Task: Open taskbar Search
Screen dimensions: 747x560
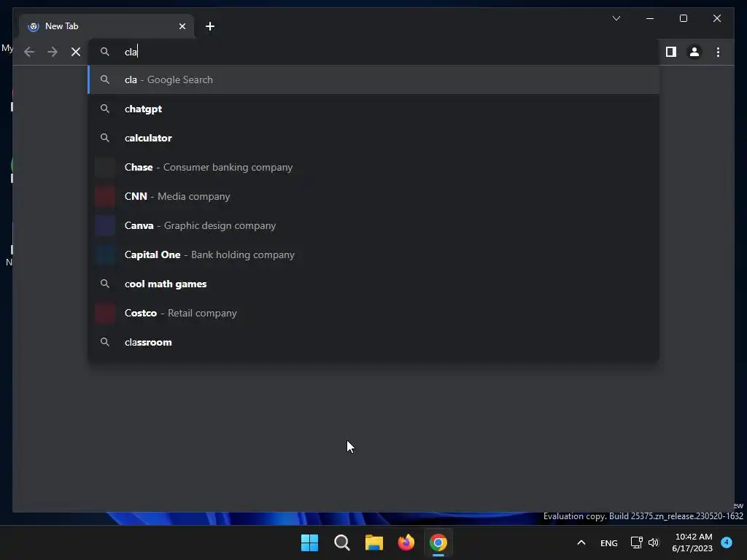Action: pos(341,542)
